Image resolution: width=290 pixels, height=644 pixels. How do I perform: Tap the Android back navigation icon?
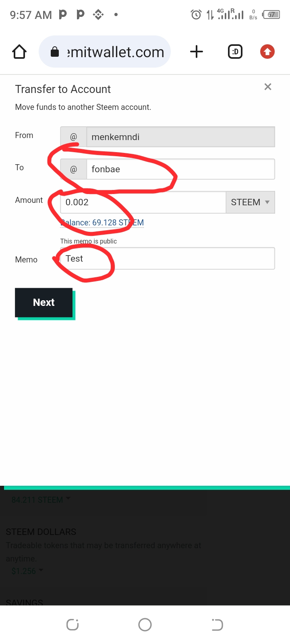(217, 625)
